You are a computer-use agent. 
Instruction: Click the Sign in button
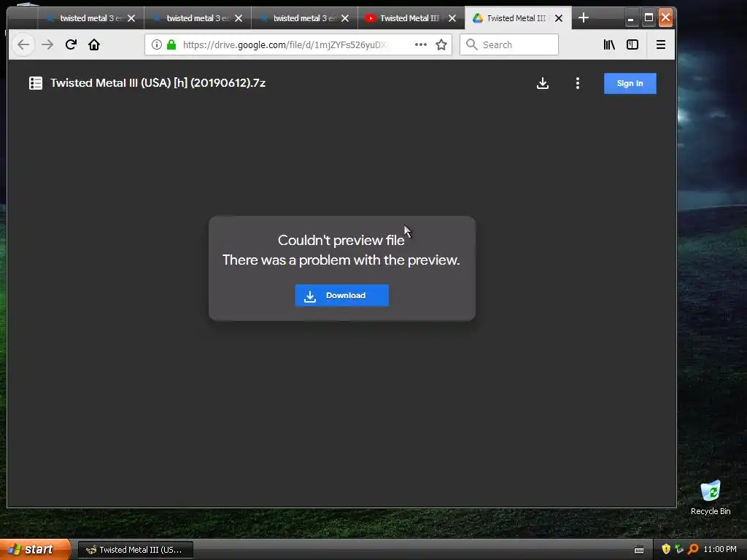click(630, 83)
